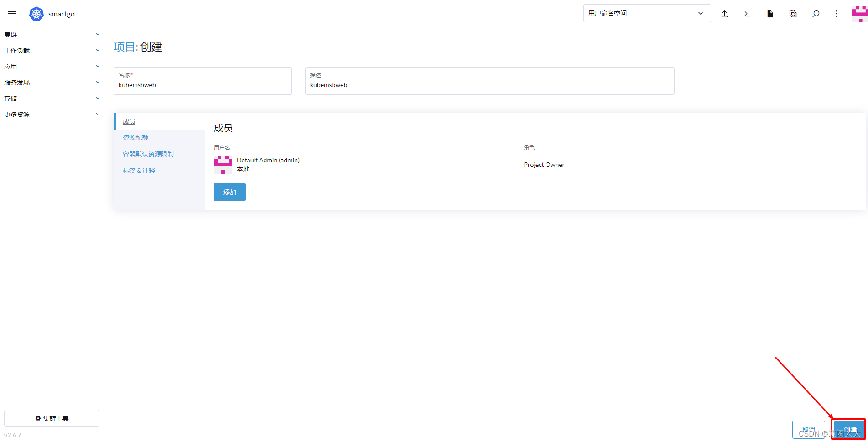The image size is (868, 442).
Task: Click the smartgo cluster name
Action: [62, 14]
